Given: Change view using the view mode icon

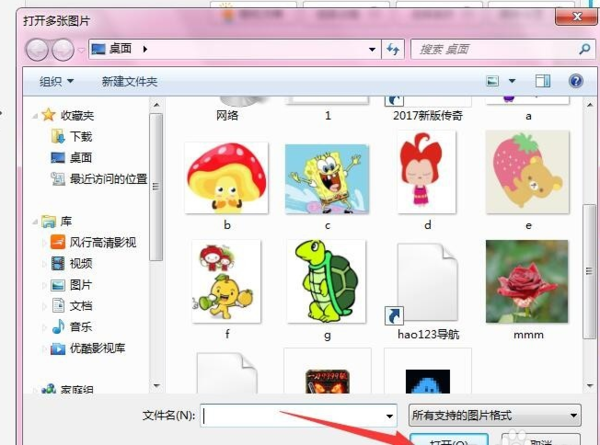Looking at the screenshot, I should point(492,81).
